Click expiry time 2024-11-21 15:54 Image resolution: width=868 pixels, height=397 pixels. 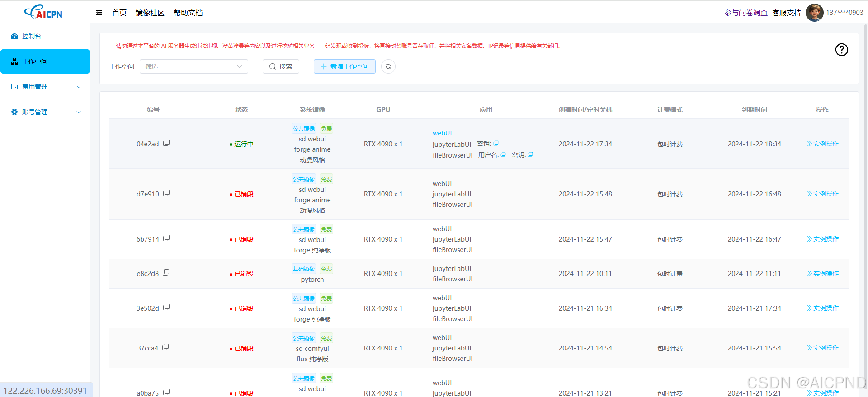[754, 348]
